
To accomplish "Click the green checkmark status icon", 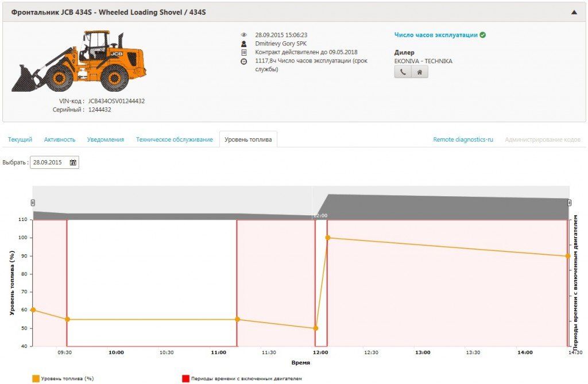I will pos(483,35).
